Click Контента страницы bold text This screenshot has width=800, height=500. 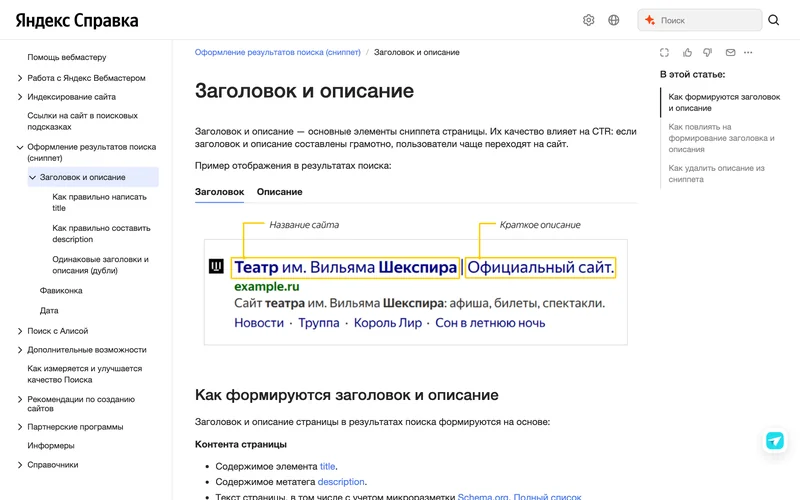coord(241,444)
